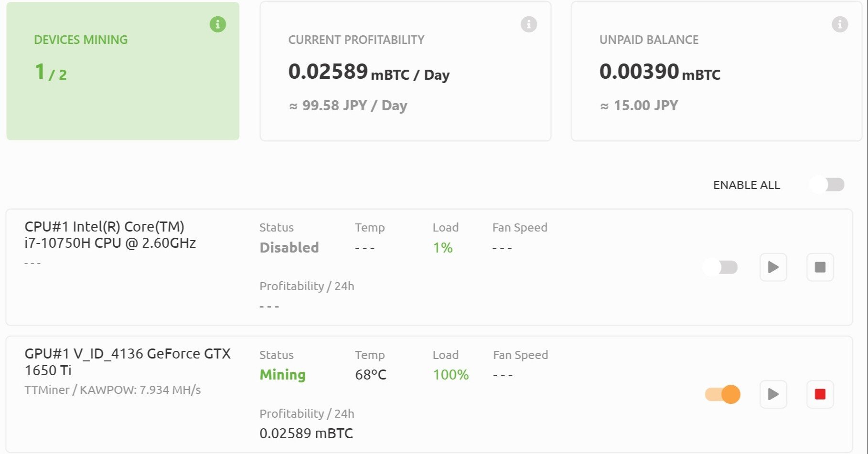The image size is (868, 454).
Task: Click the Current Profitability info icon
Action: click(x=529, y=24)
